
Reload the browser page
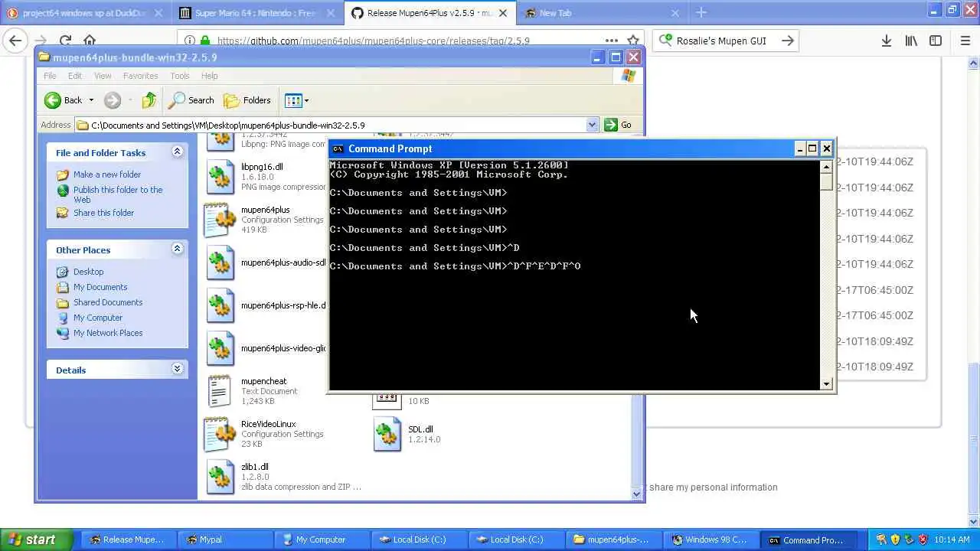(65, 41)
